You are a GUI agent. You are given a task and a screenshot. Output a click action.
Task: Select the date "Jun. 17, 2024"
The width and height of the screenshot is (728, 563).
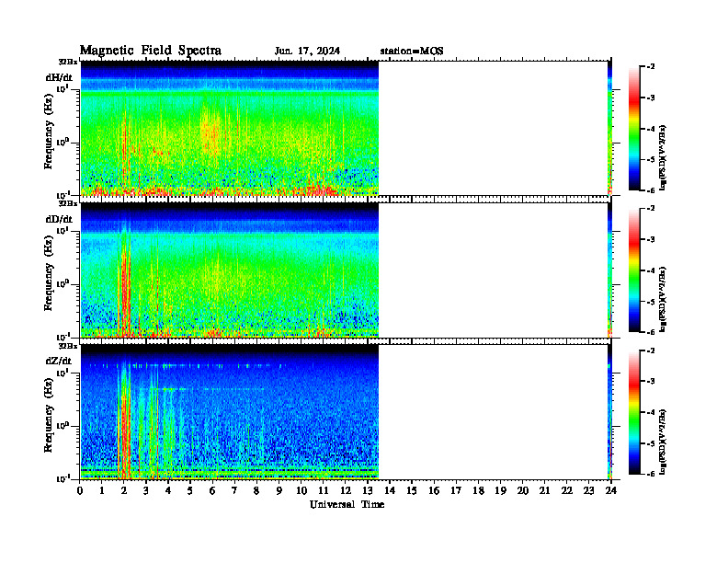tap(307, 52)
